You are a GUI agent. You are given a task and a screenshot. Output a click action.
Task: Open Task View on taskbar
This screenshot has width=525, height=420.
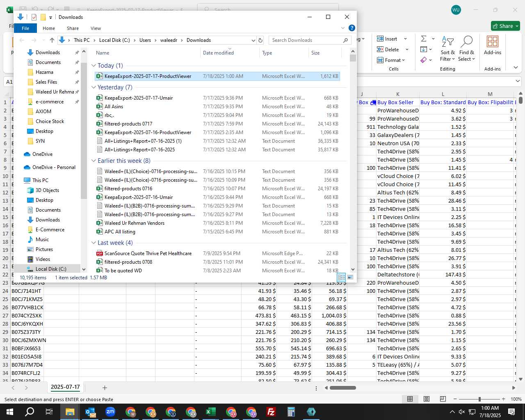tap(49, 412)
